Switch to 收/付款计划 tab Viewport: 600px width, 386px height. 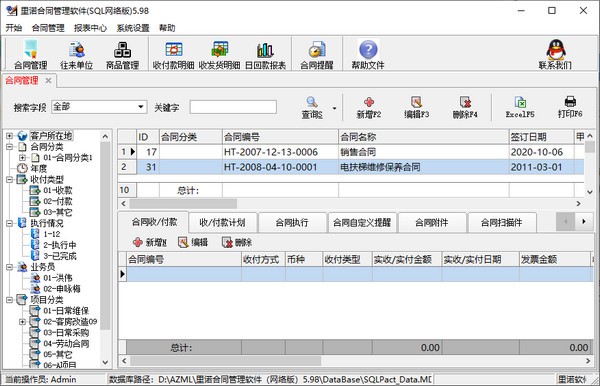(x=222, y=222)
